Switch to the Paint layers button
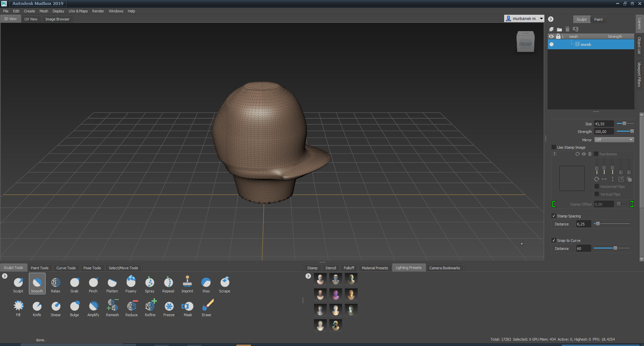The width and height of the screenshot is (644, 346). pyautogui.click(x=598, y=19)
